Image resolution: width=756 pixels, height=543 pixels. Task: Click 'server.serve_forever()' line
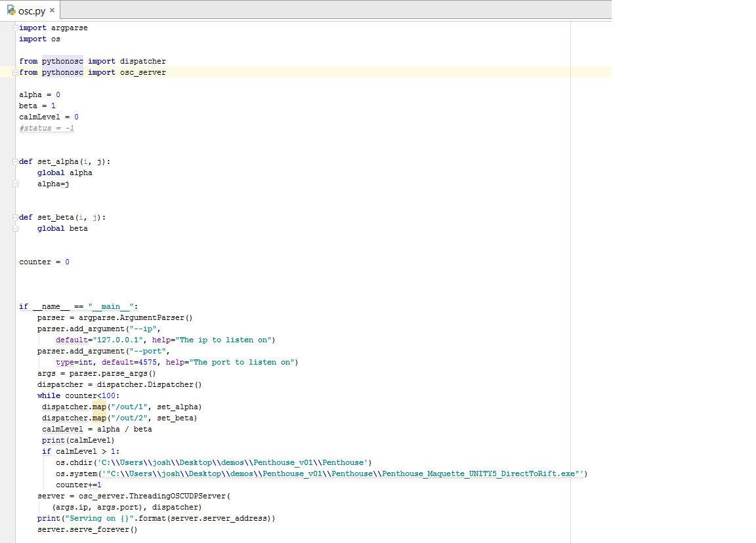coord(87,529)
